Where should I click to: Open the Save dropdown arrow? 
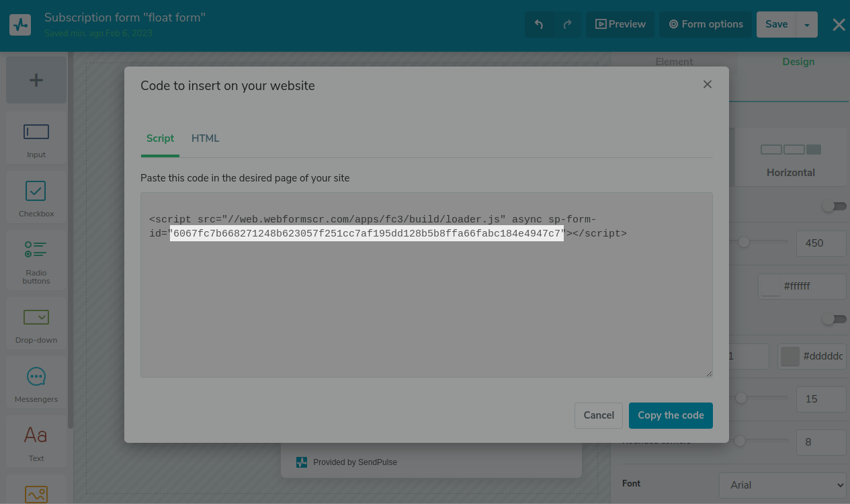[807, 25]
